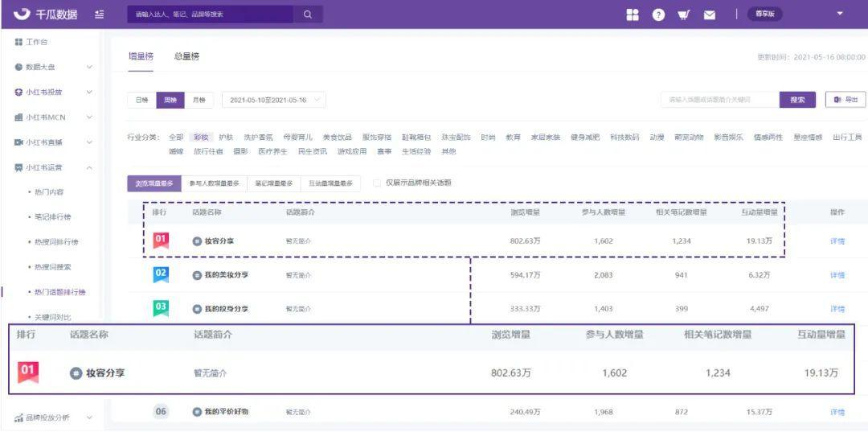868x432 pixels.
Task: Click the 导出 export button
Action: (845, 100)
